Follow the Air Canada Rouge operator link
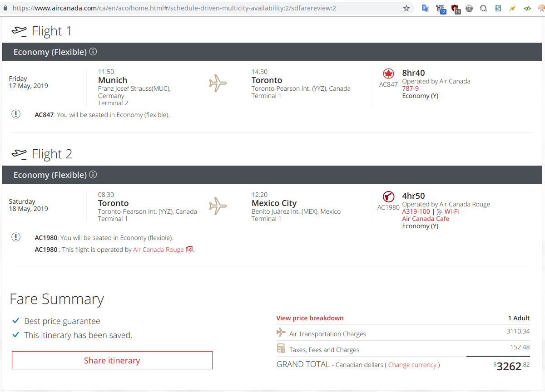Screen dimensions: 545x392 click(x=159, y=250)
